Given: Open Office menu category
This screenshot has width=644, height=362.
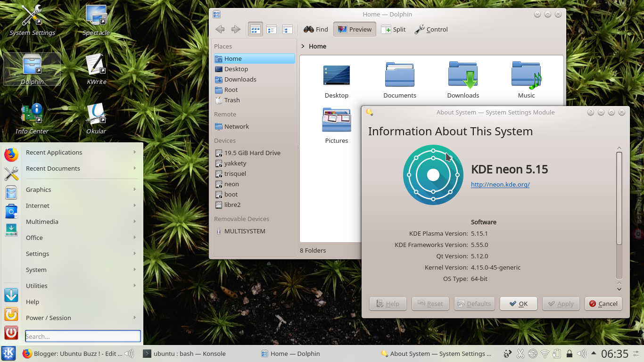Looking at the screenshot, I should point(82,238).
